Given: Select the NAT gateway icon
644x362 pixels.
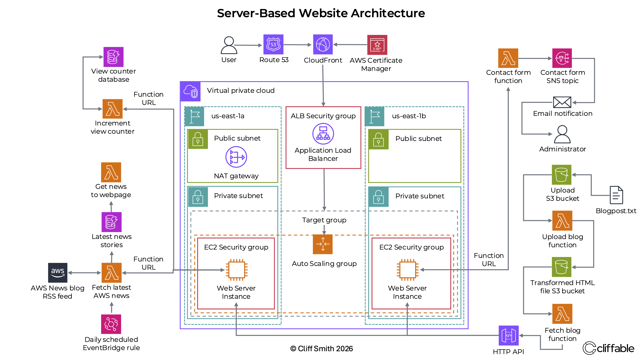Looking at the screenshot, I should point(236,157).
